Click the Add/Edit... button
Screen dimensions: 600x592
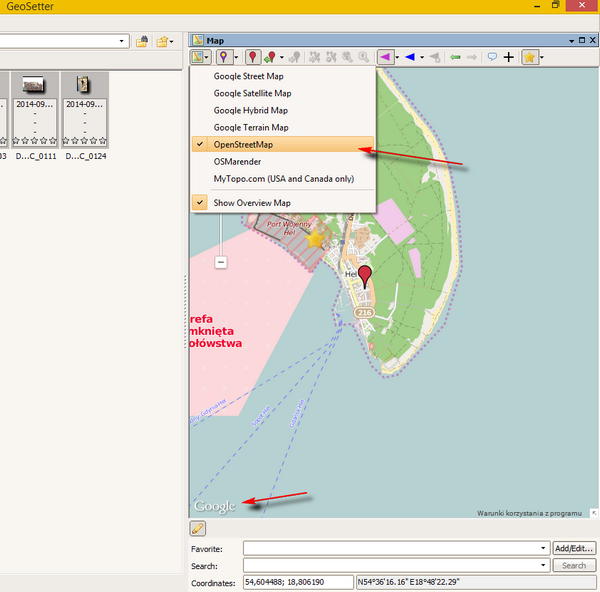pyautogui.click(x=574, y=548)
